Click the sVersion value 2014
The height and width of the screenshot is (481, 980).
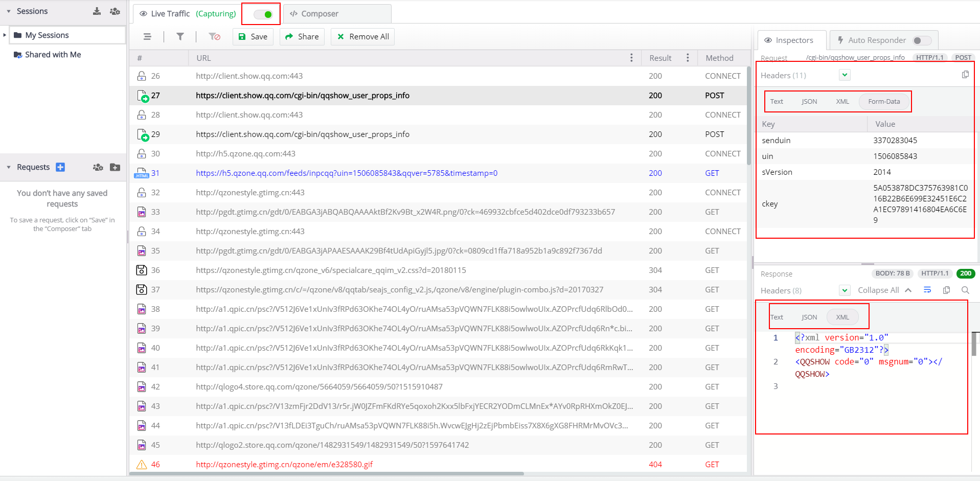[x=882, y=172]
